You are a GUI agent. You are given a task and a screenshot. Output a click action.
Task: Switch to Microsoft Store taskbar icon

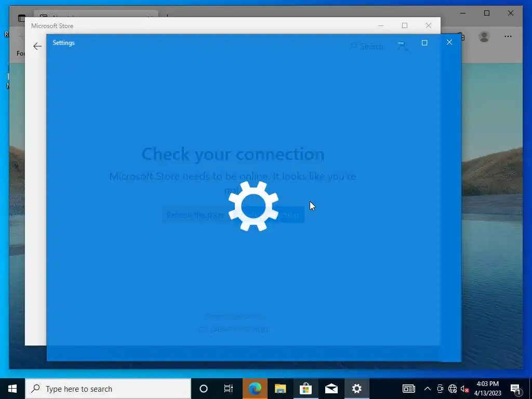click(305, 389)
